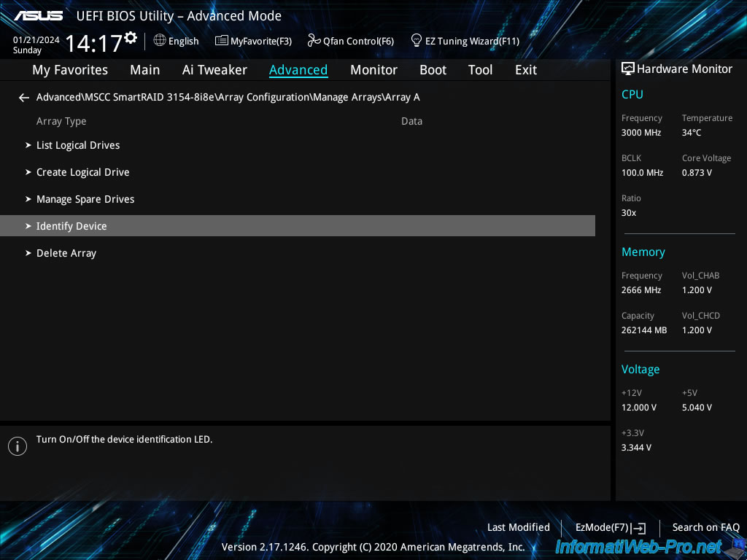747x560 pixels.
Task: Click Last Modified button
Action: click(518, 527)
